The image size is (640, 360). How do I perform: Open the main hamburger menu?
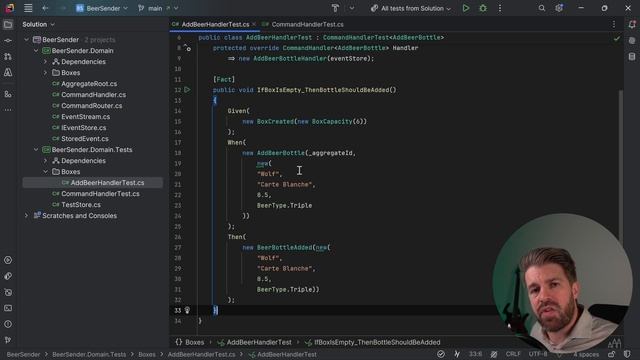28,8
